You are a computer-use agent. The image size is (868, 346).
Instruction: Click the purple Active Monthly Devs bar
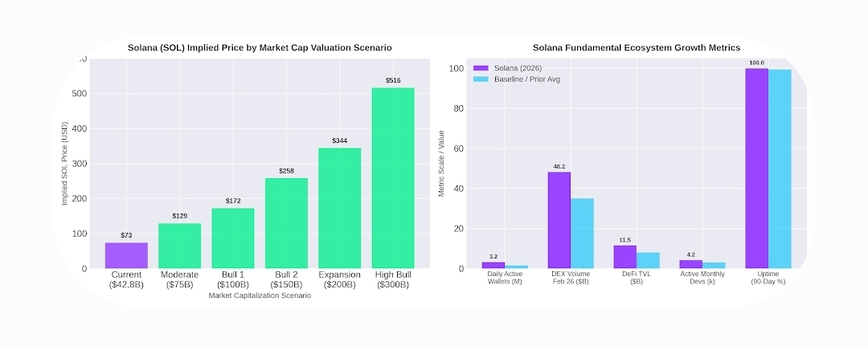691,264
